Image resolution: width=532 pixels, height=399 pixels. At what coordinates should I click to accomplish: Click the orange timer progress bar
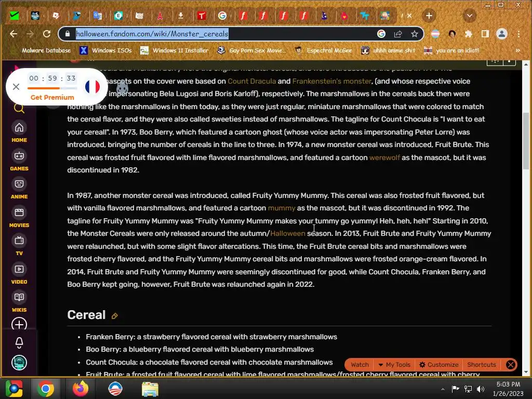pyautogui.click(x=52, y=88)
